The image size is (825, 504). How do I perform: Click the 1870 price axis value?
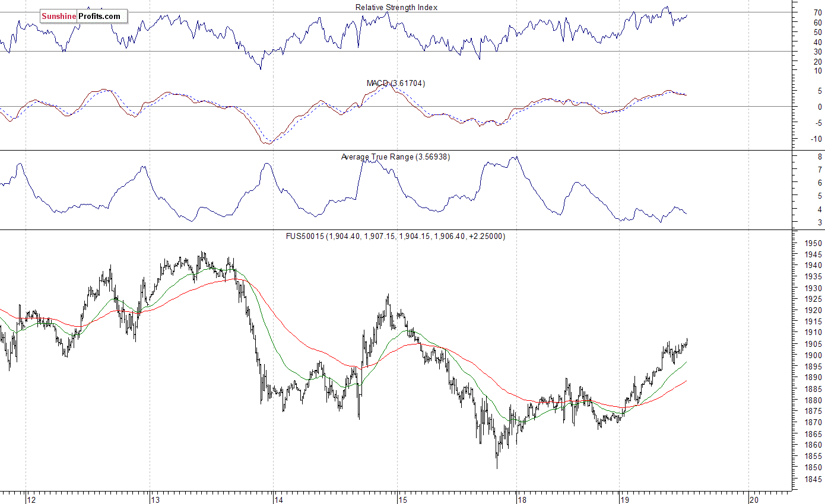point(813,423)
